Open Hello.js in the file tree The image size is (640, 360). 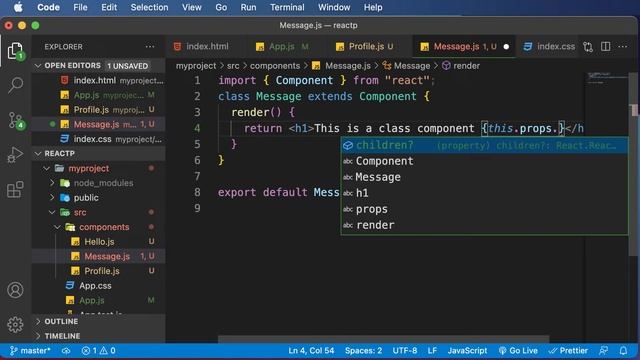coord(99,242)
